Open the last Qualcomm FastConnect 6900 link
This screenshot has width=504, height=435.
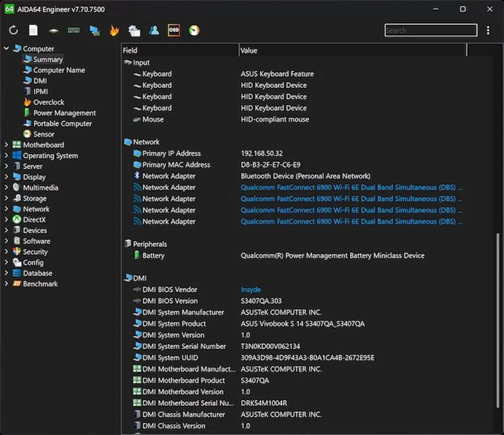(x=351, y=221)
